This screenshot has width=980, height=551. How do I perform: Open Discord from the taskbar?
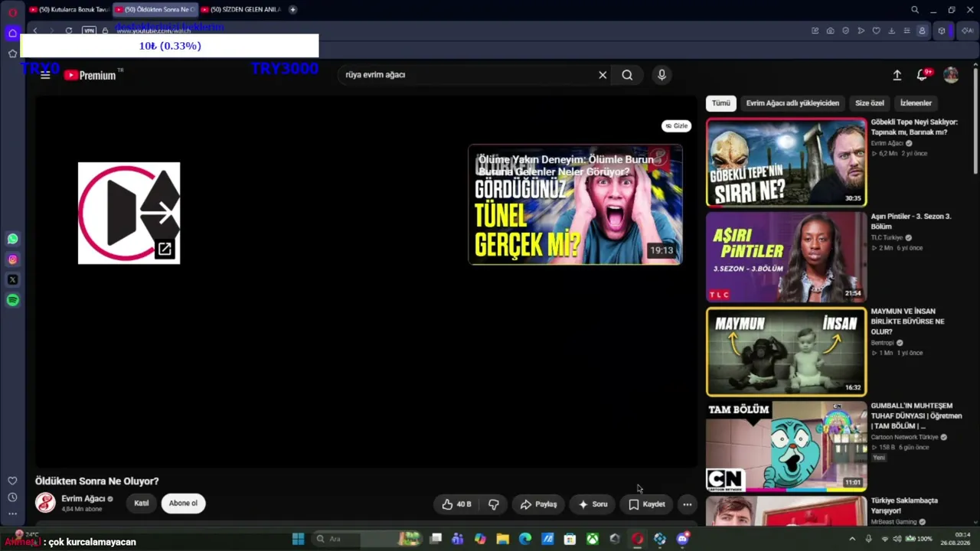pyautogui.click(x=682, y=539)
